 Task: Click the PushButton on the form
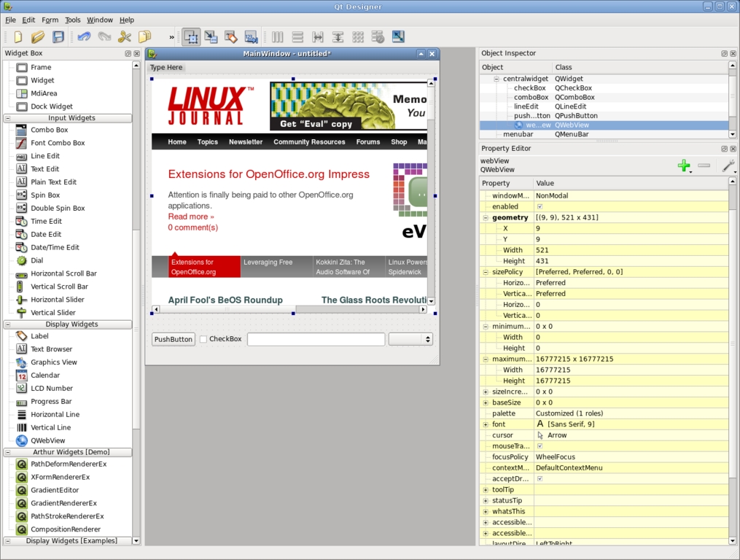point(173,339)
